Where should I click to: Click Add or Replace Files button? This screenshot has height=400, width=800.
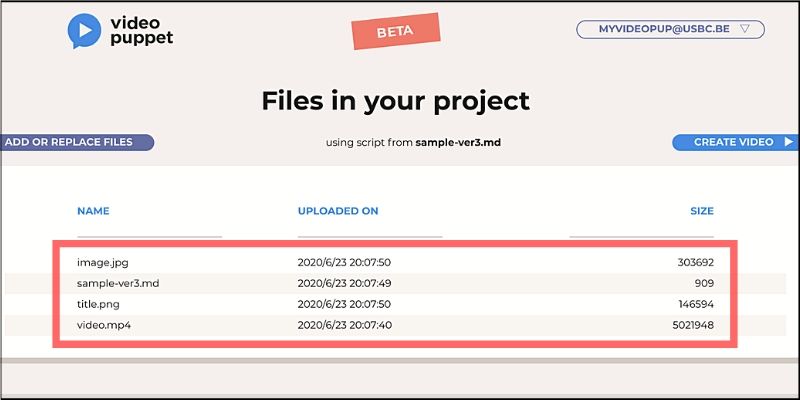77,142
